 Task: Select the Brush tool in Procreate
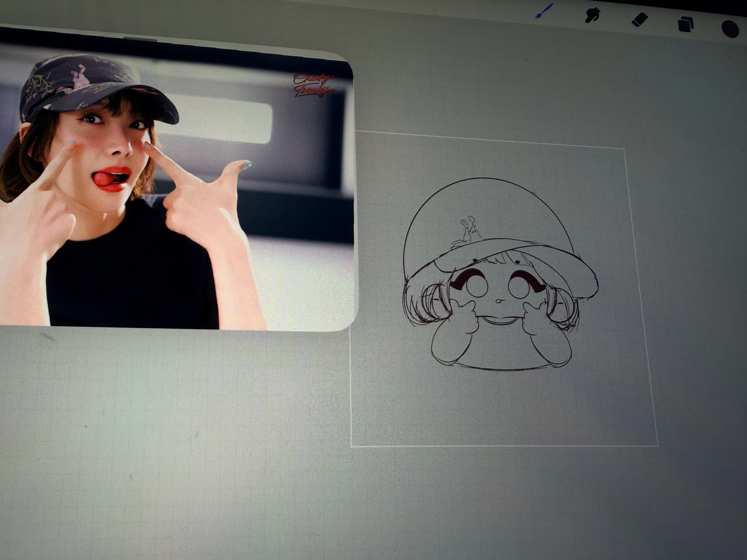click(x=544, y=11)
